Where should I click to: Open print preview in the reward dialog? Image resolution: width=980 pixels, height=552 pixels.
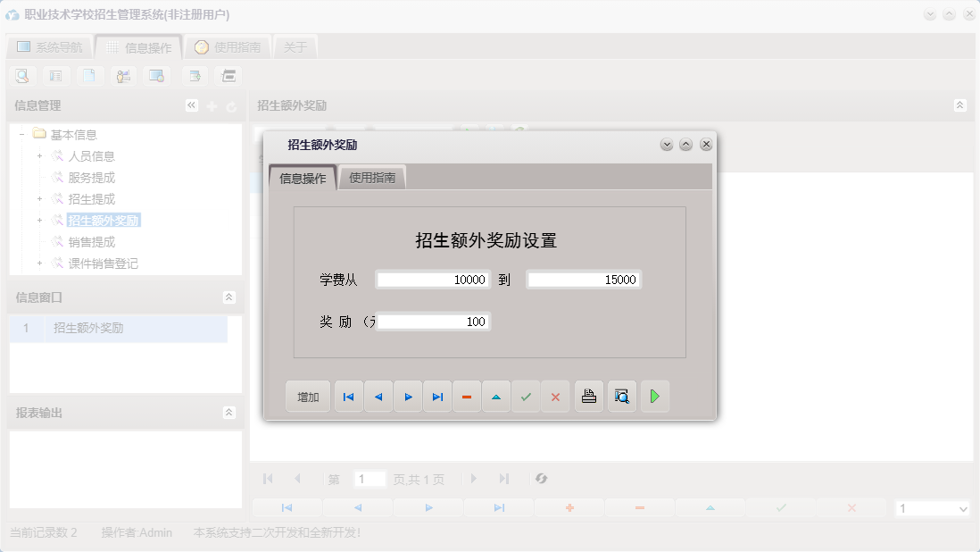[x=622, y=396]
